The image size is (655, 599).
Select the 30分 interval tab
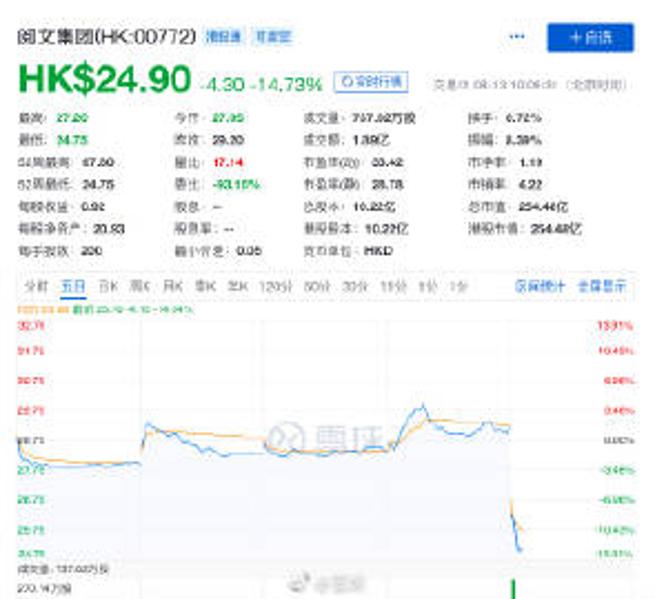point(354,286)
